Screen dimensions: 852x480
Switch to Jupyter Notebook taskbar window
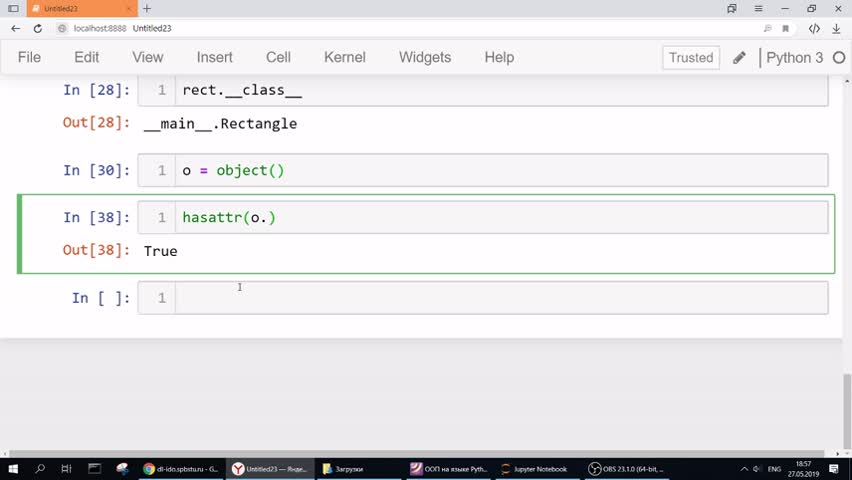coord(538,469)
